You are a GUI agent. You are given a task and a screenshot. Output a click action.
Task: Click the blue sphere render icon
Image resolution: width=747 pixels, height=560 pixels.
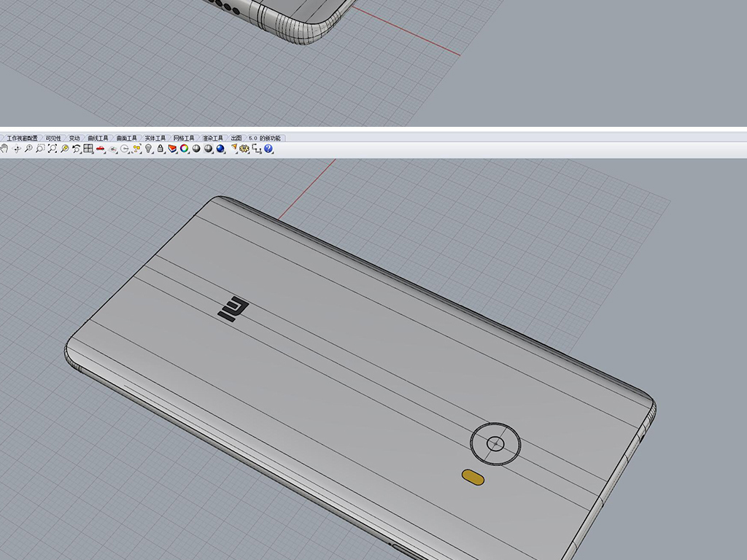pos(220,149)
